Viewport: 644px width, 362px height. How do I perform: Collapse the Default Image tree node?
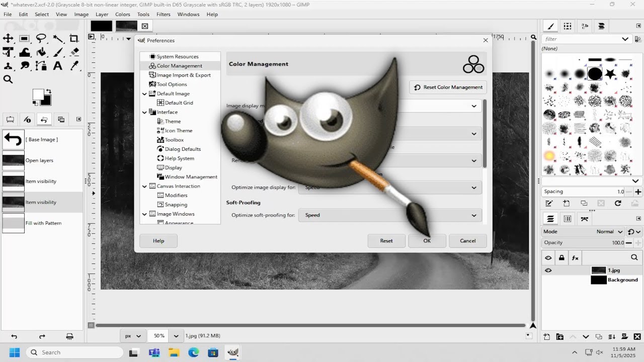[x=145, y=94]
